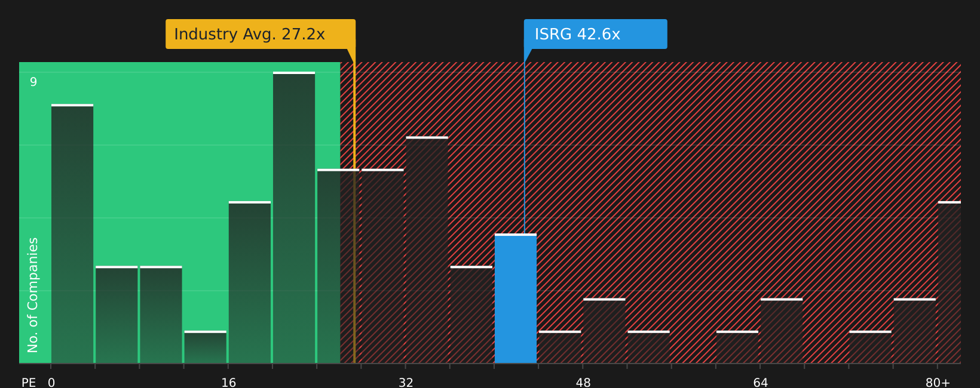Click the '32' PE axis label
The height and width of the screenshot is (388, 980).
pos(406,383)
